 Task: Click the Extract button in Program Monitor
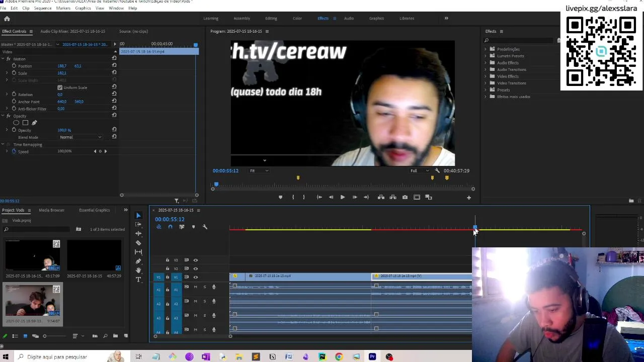(x=393, y=197)
